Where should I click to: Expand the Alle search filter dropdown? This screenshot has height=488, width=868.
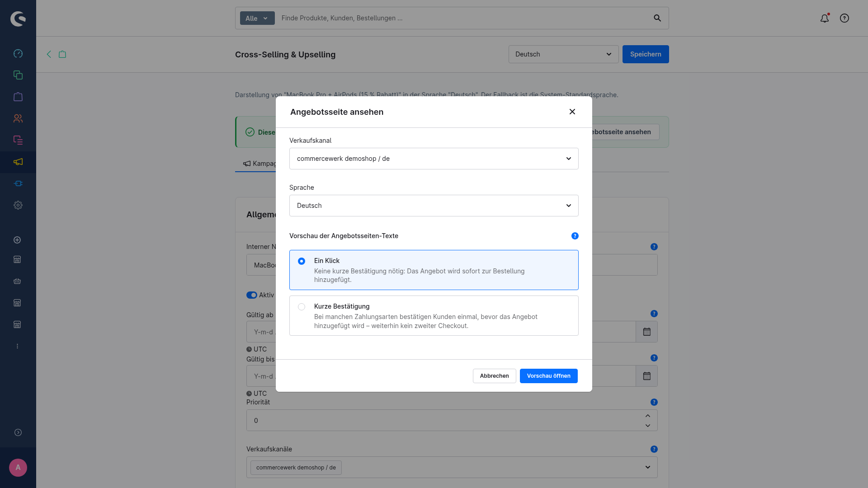click(x=257, y=18)
